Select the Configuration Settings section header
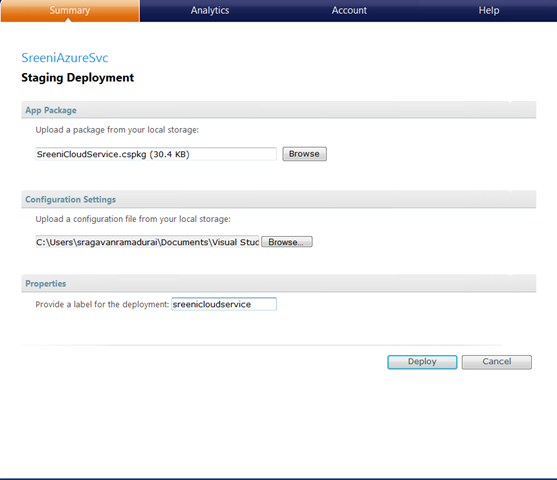Image resolution: width=557 pixels, height=480 pixels. tap(278, 199)
